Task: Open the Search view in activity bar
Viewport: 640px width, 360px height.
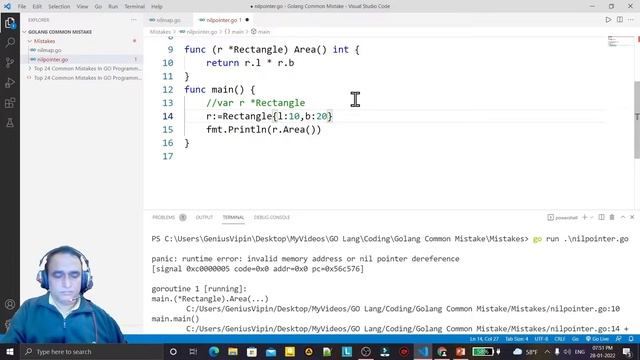Action: 10,42
